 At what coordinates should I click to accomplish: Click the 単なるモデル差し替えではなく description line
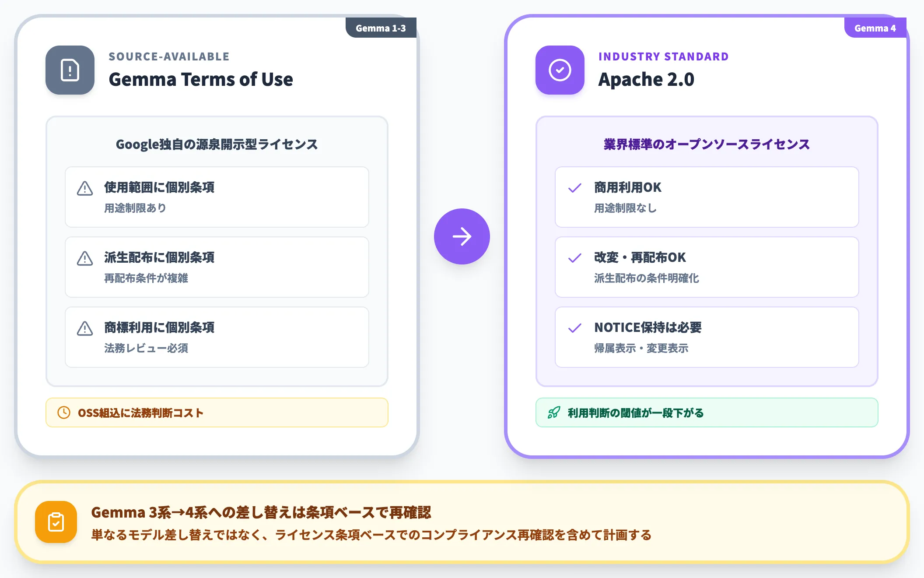[x=371, y=535]
